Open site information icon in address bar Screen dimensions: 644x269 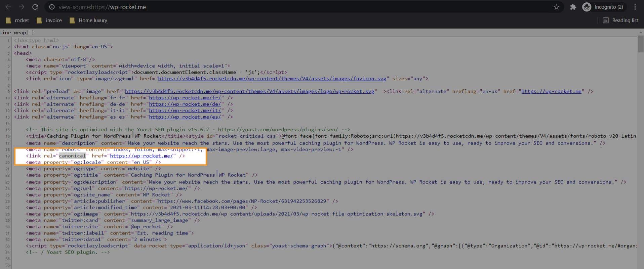[x=52, y=7]
